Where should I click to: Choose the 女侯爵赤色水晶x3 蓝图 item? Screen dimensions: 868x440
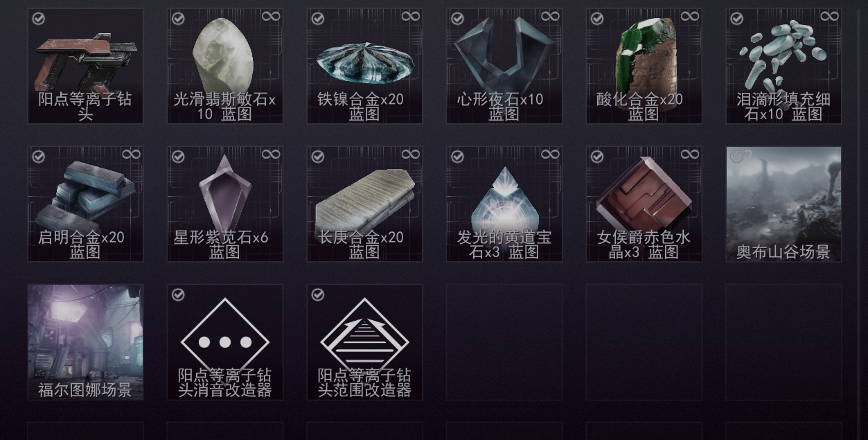point(644,204)
